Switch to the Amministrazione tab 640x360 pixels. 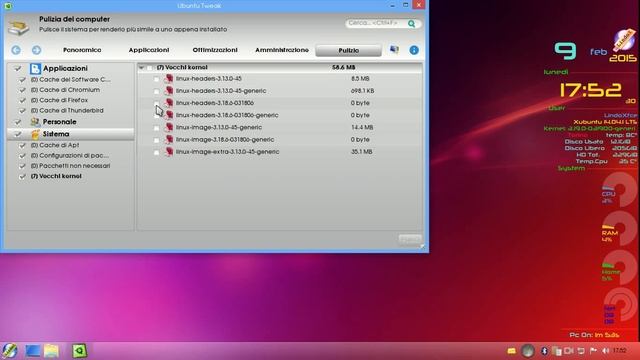[282, 50]
